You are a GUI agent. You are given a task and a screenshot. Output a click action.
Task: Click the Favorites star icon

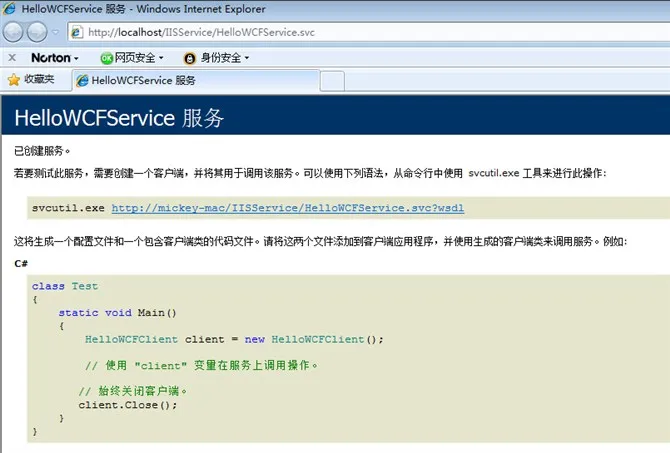click(x=14, y=79)
